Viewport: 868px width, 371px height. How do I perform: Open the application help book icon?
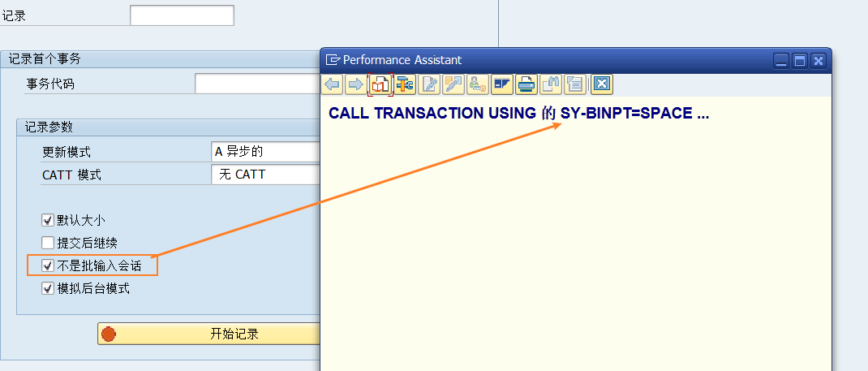[380, 84]
